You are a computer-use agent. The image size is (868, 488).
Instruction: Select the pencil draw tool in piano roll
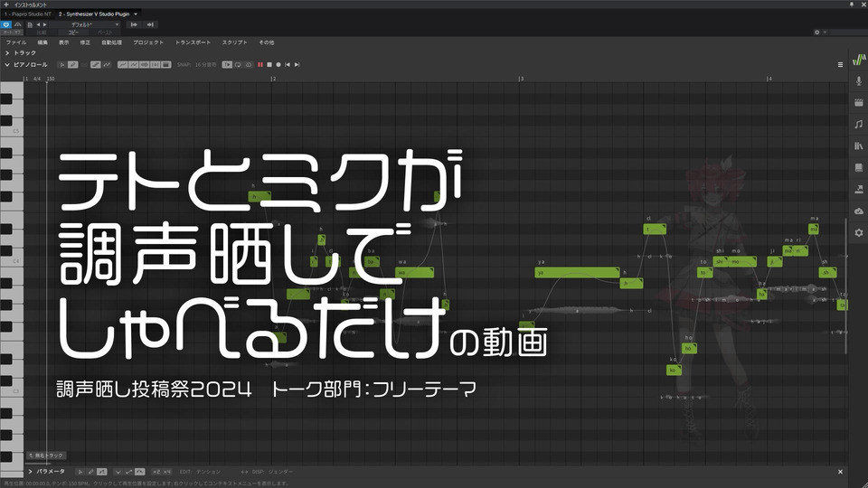pyautogui.click(x=72, y=65)
